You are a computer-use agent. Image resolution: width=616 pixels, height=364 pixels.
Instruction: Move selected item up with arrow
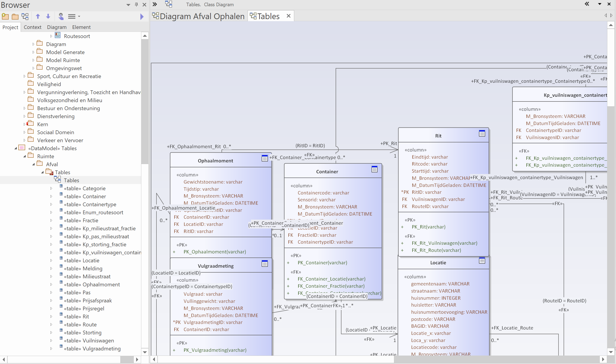pos(38,16)
